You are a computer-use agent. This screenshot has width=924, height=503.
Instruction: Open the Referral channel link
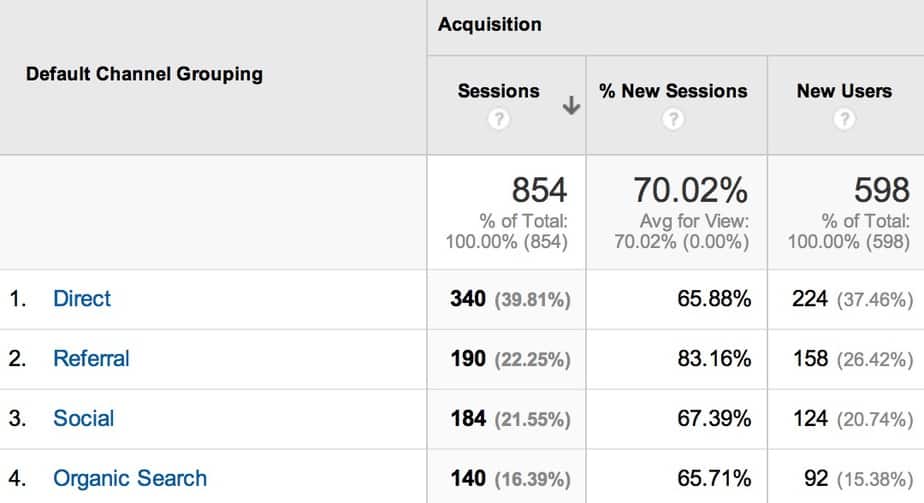91,358
